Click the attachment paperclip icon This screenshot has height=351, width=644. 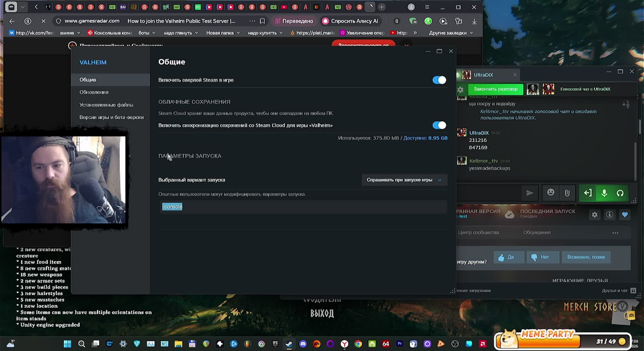click(x=567, y=193)
